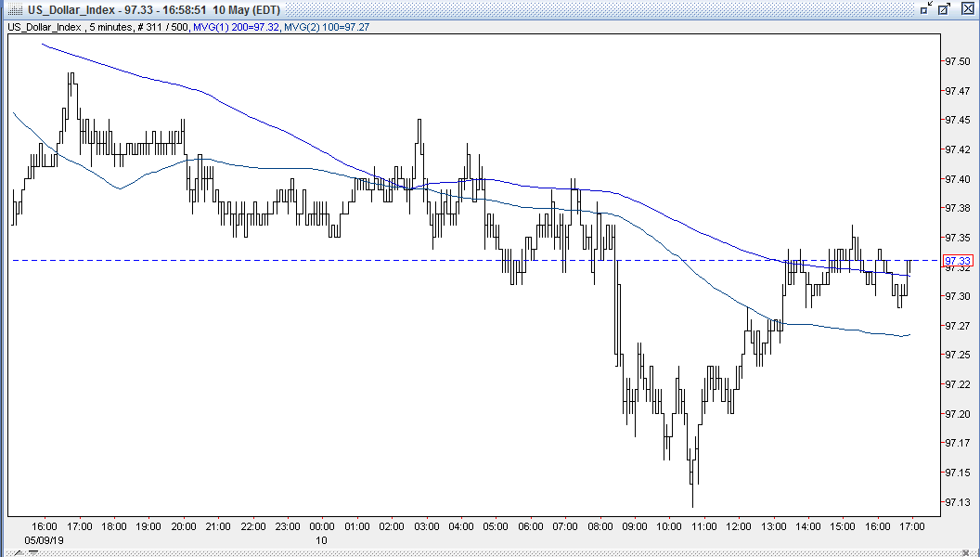
Task: Click the iconify arrow button in title bar
Action: [927, 8]
